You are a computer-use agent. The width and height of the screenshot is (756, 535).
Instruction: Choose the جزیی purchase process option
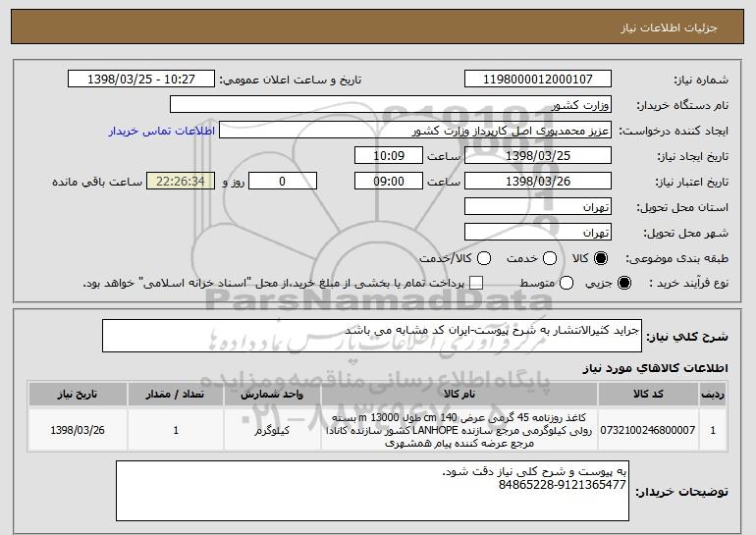pos(623,283)
